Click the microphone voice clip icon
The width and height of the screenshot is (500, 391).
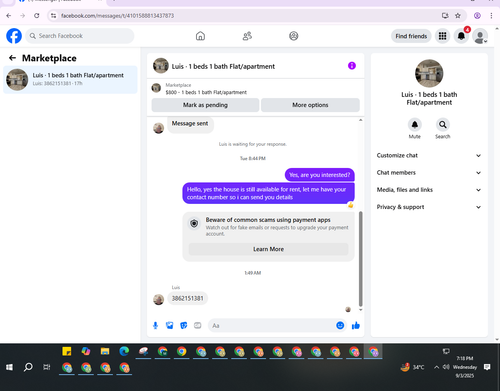tap(155, 325)
